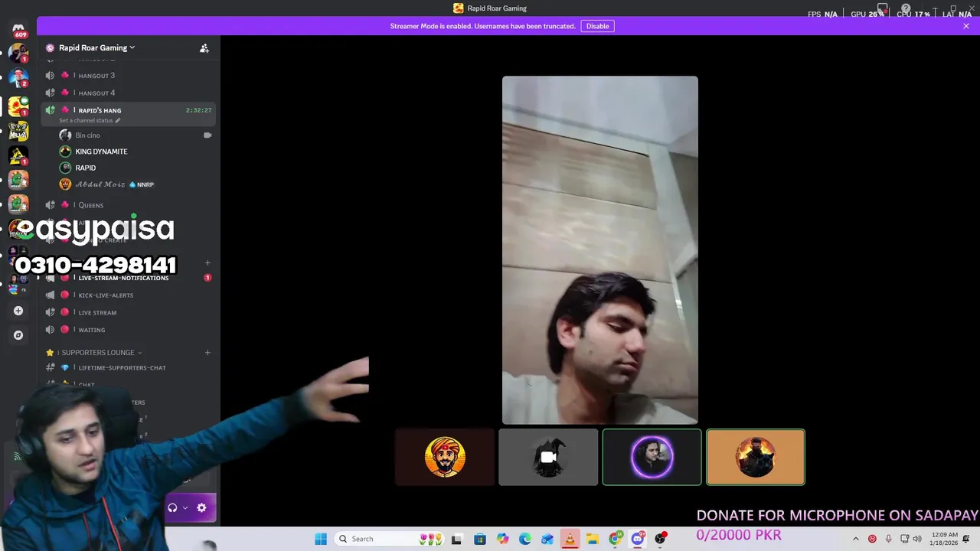Select the orange-background avatar participant tile

click(756, 458)
